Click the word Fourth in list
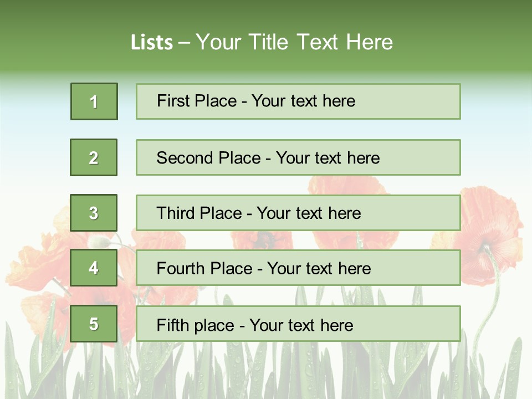The height and width of the screenshot is (399, 532). pos(180,268)
